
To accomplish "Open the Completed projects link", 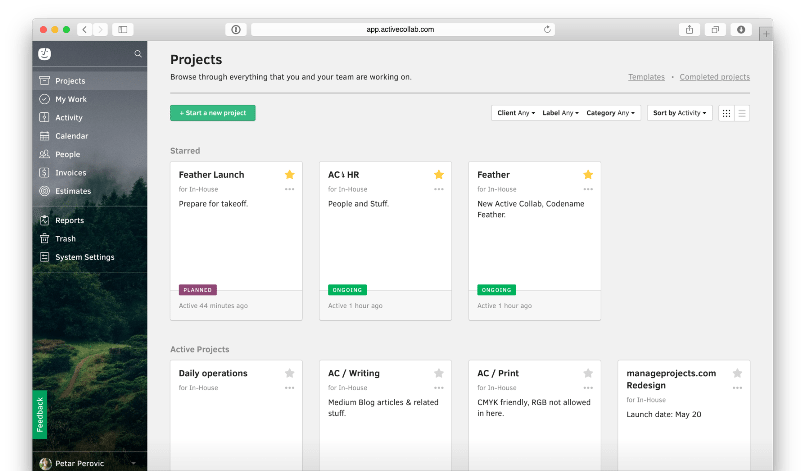I will [x=714, y=77].
